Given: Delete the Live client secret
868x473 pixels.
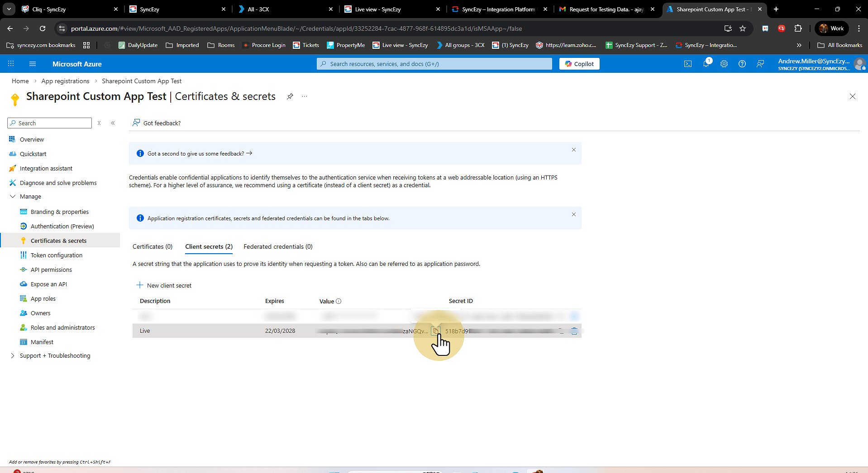Looking at the screenshot, I should 574,331.
